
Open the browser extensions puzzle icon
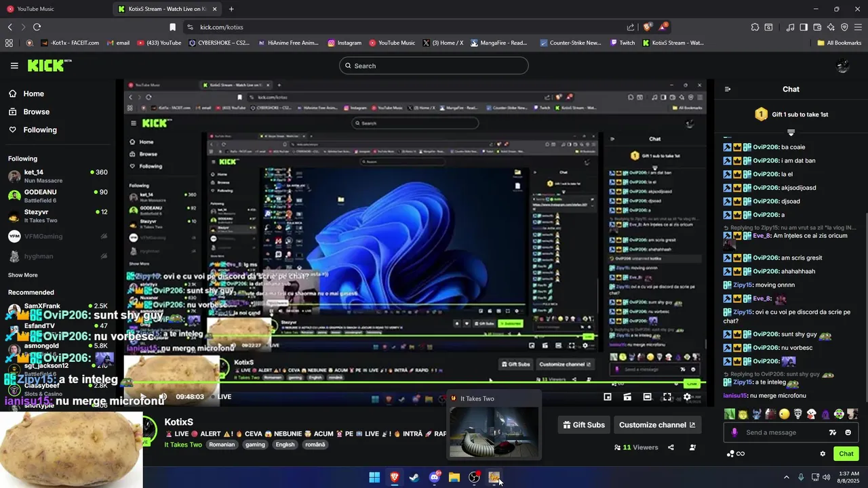pyautogui.click(x=755, y=27)
